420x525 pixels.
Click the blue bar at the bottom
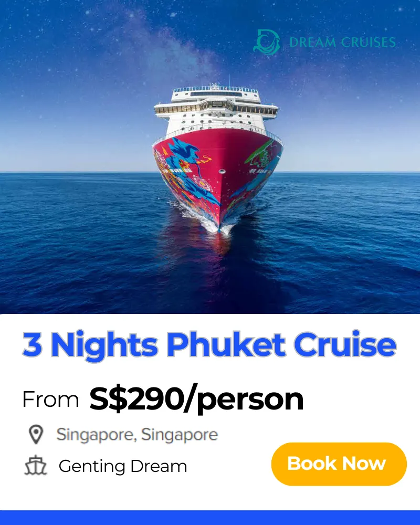(210, 518)
